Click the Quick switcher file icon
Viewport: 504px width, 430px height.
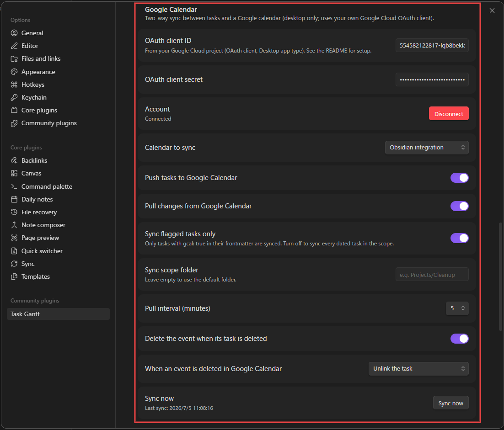[x=14, y=251]
